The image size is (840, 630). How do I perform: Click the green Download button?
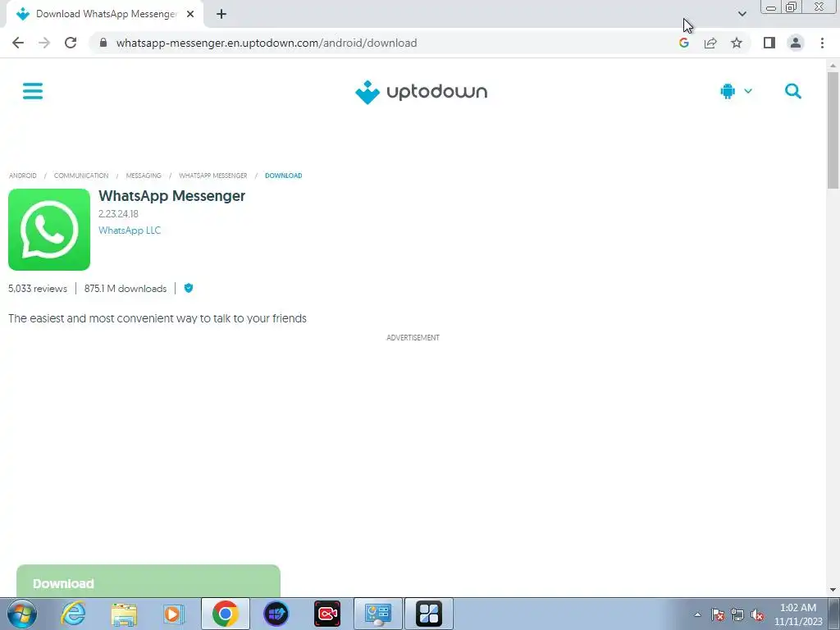point(148,582)
